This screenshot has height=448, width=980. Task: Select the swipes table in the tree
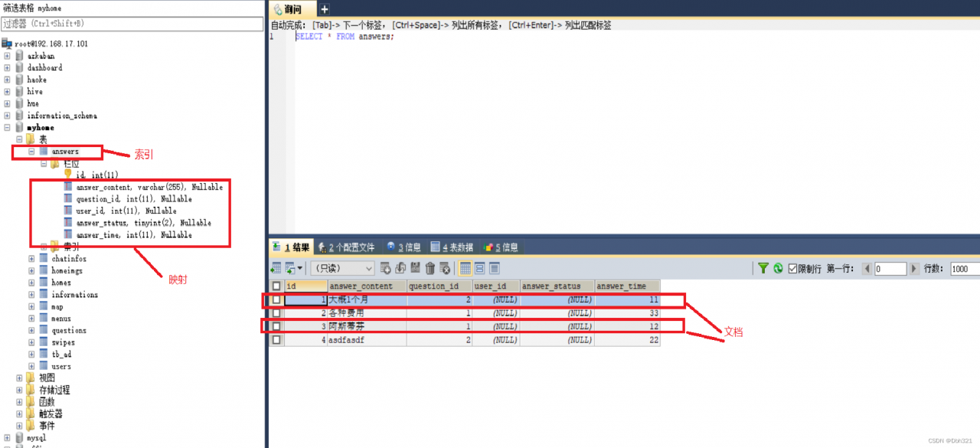(x=63, y=343)
